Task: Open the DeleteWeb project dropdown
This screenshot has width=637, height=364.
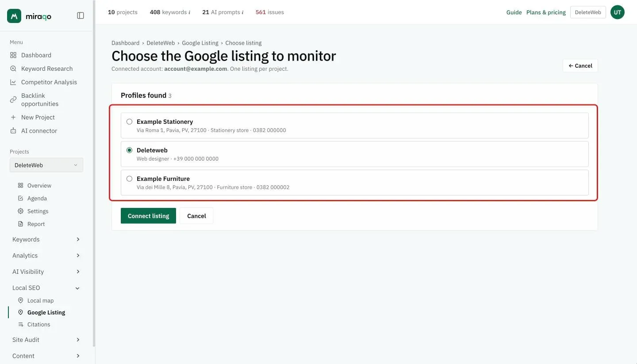Action: (x=46, y=165)
